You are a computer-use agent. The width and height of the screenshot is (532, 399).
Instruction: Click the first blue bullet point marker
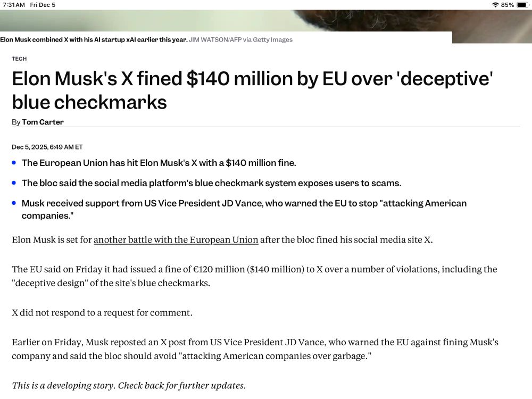pos(14,163)
